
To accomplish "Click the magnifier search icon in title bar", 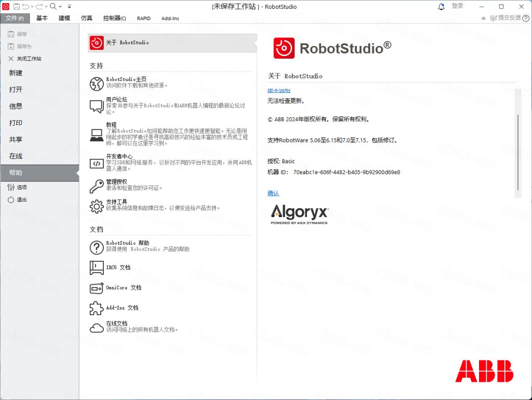I will point(54,6).
